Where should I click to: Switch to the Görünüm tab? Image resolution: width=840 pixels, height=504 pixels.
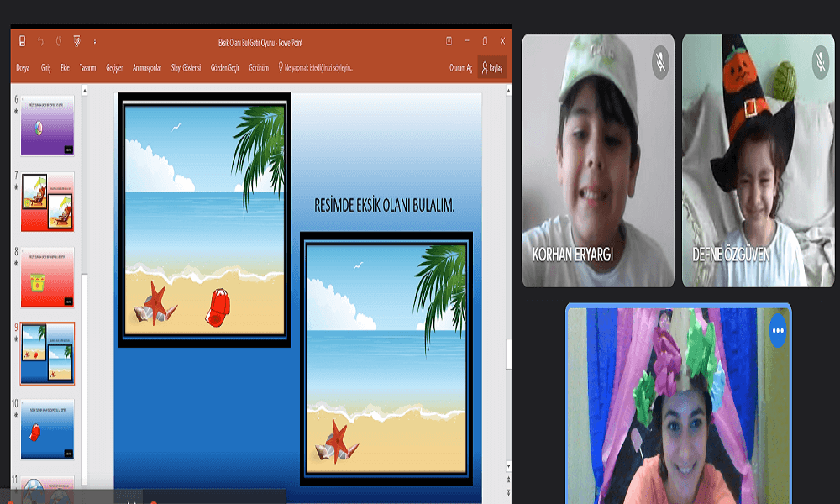[259, 68]
